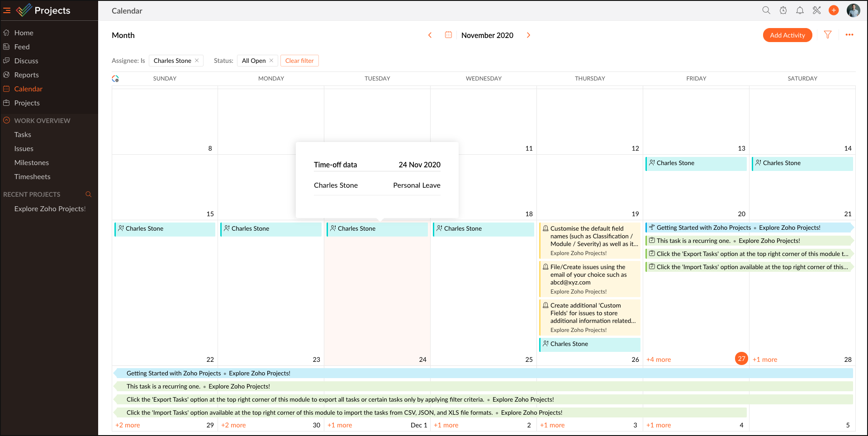868x436 pixels.
Task: Select the highlighted date 27
Action: pos(741,359)
